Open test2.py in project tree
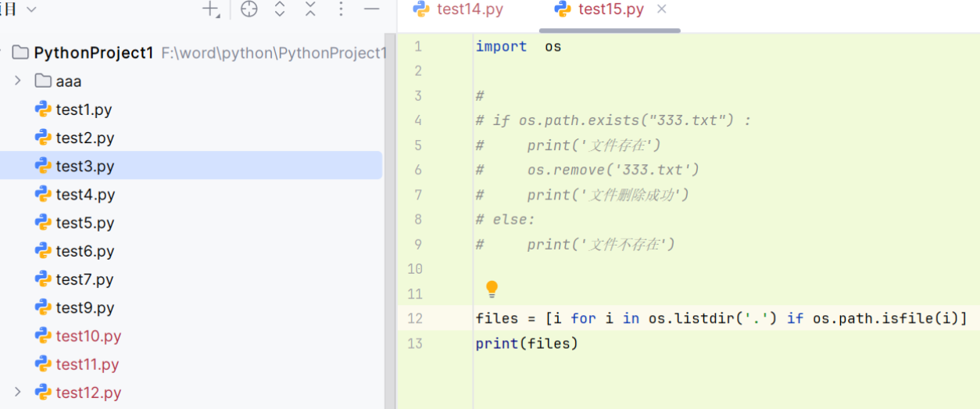The width and height of the screenshot is (980, 409). point(85,138)
